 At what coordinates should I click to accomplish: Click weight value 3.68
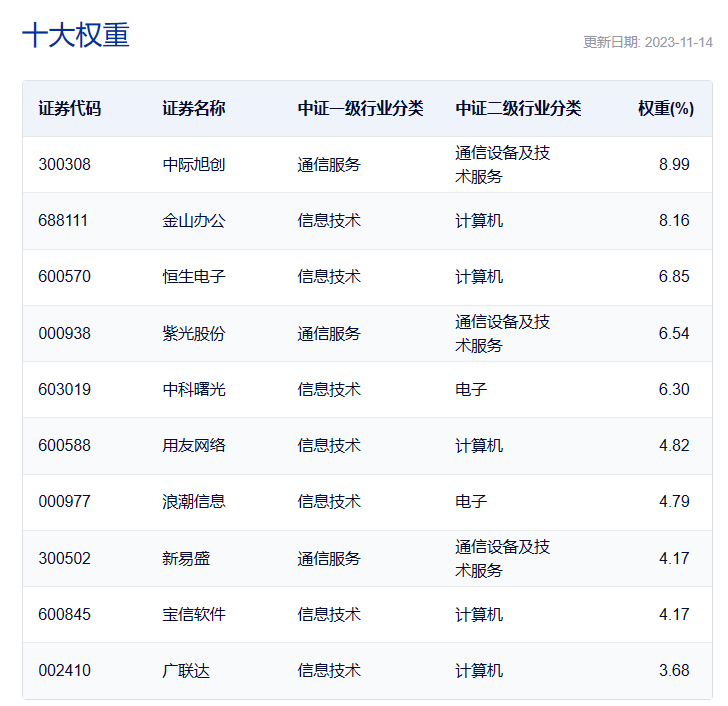click(674, 671)
